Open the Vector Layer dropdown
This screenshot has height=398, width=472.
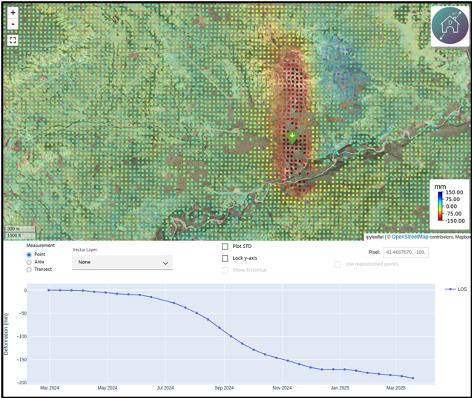[x=122, y=262]
